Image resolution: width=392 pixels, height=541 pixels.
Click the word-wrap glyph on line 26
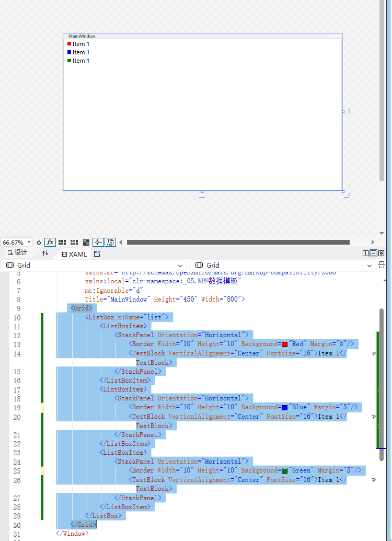[373, 480]
